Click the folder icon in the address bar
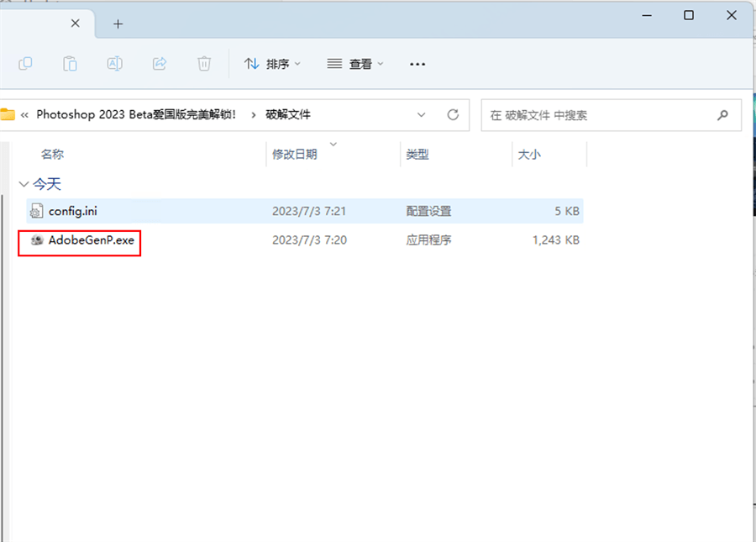756x542 pixels. [x=8, y=115]
